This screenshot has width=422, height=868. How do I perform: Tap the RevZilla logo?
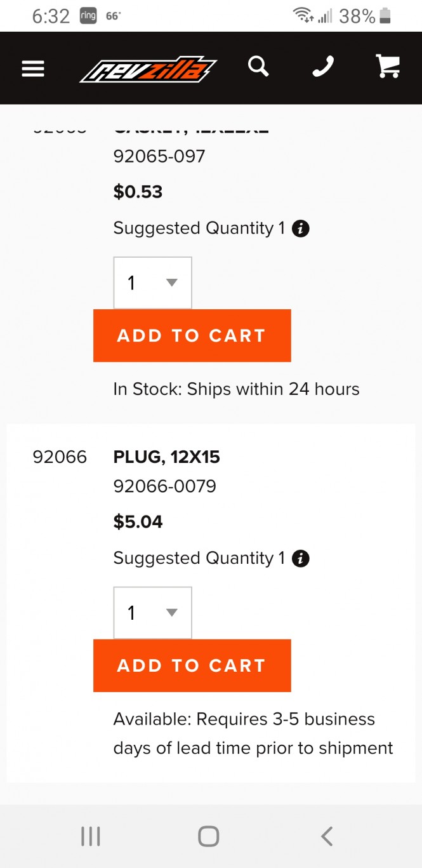pos(148,69)
